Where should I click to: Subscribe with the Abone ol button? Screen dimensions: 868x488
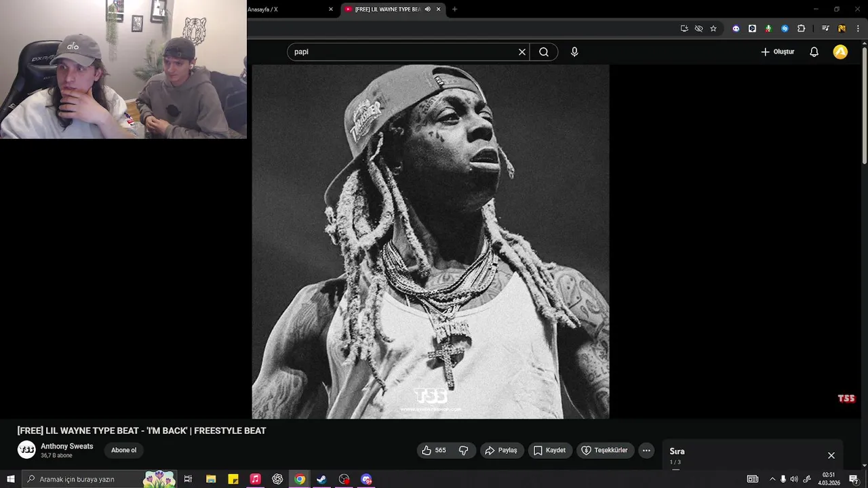(123, 450)
